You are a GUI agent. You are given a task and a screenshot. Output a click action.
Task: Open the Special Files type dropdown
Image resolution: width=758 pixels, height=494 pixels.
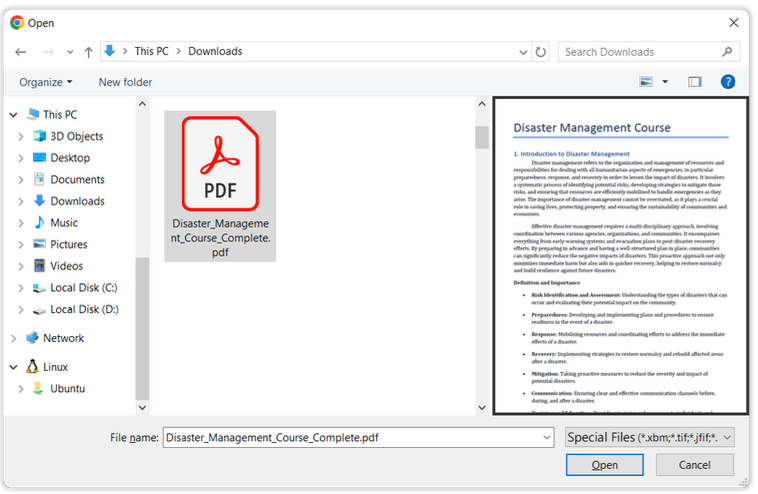649,437
